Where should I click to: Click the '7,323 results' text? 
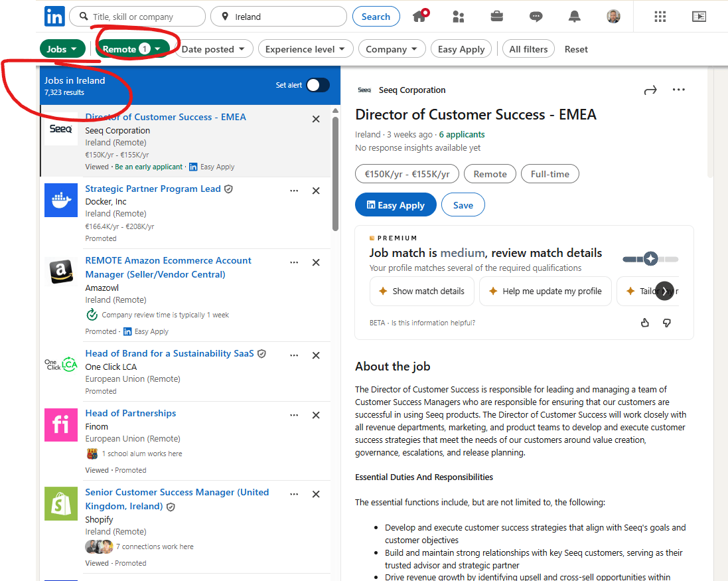tap(64, 92)
